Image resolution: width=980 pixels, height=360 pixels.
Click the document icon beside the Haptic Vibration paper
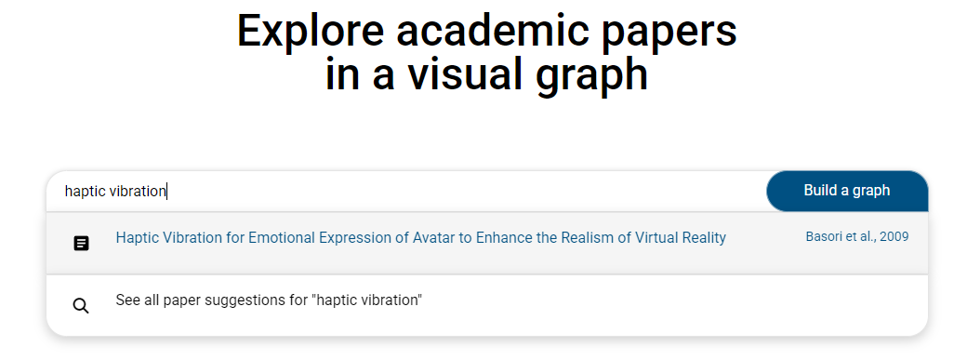pyautogui.click(x=81, y=243)
